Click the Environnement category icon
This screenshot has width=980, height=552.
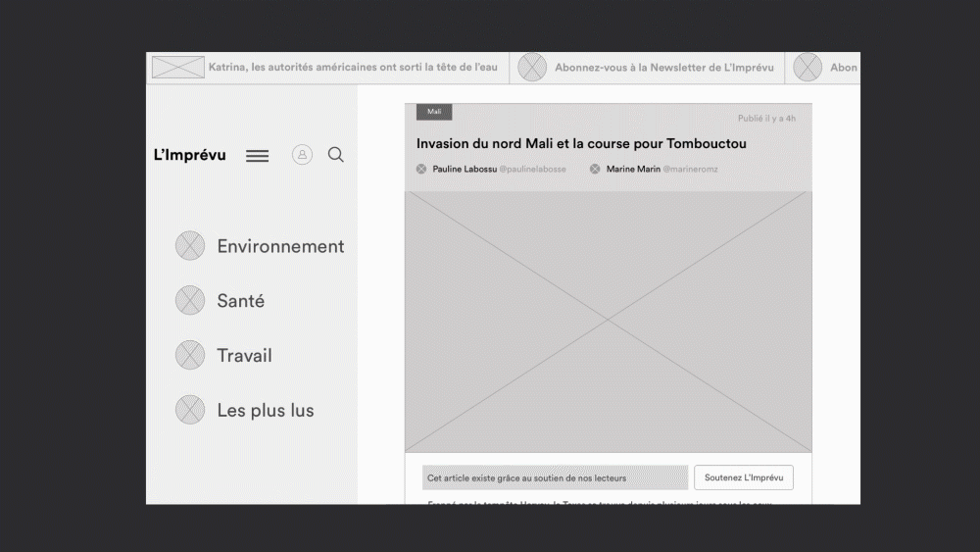[190, 246]
